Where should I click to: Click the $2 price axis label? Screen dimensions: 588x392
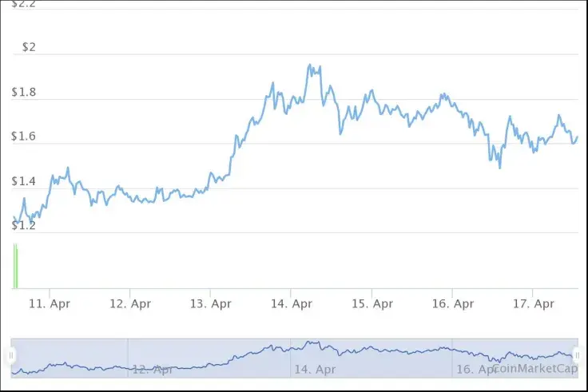click(29, 47)
